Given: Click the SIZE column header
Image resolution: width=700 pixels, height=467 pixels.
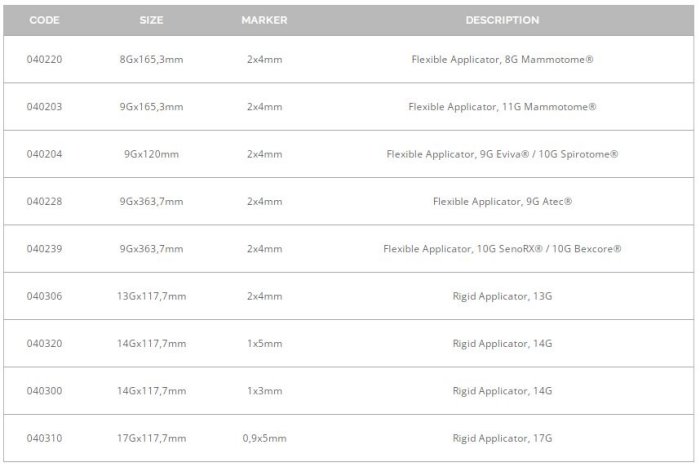Looking at the screenshot, I should pyautogui.click(x=151, y=20).
